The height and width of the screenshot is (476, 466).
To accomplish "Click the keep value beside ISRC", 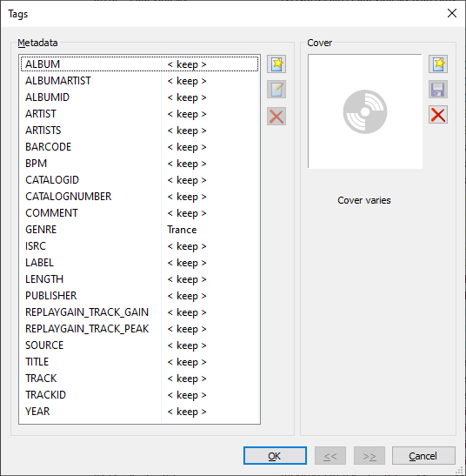I will (187, 246).
